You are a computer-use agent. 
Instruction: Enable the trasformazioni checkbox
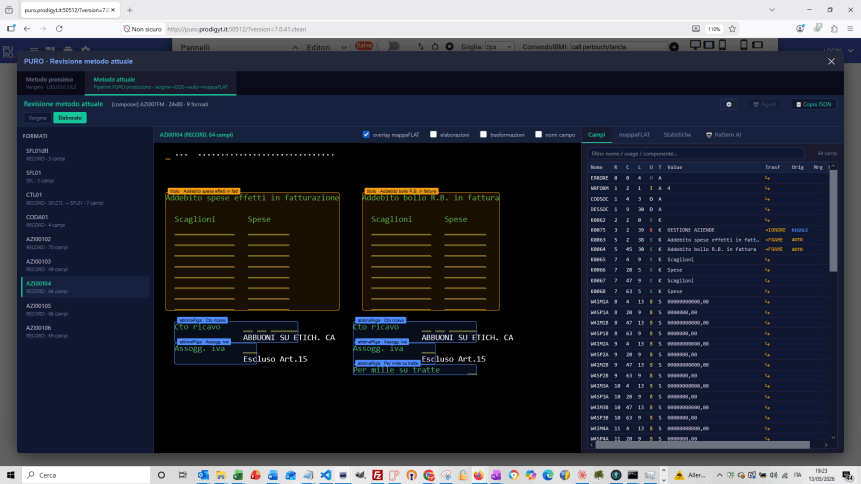[483, 135]
